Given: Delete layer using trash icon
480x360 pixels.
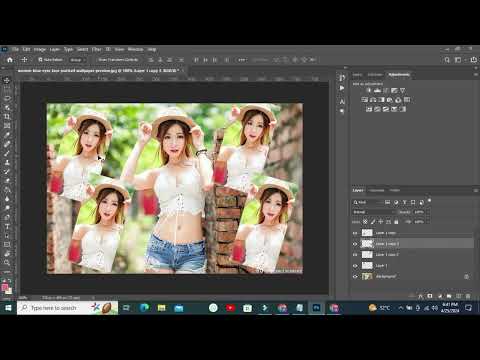Looking at the screenshot, I should click(x=468, y=296).
